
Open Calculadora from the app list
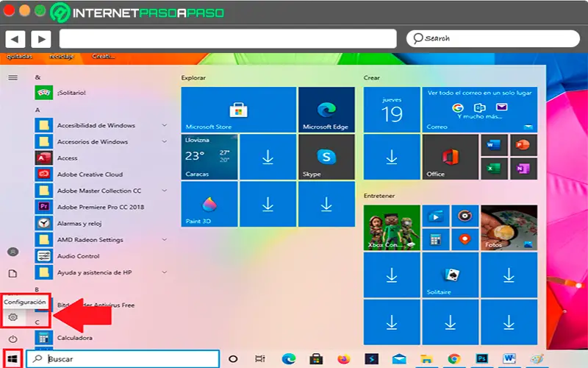[101, 338]
